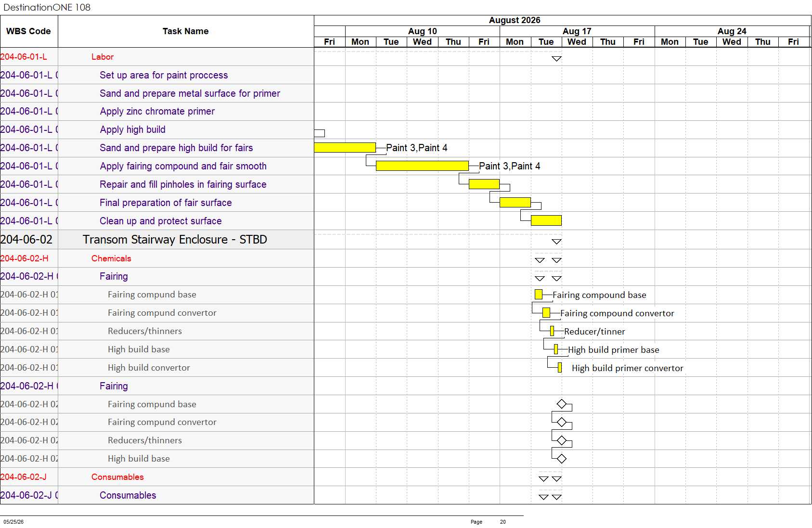Click the yellow 'Fairing compound base' Gantt bar
The height and width of the screenshot is (528, 812).
[539, 294]
